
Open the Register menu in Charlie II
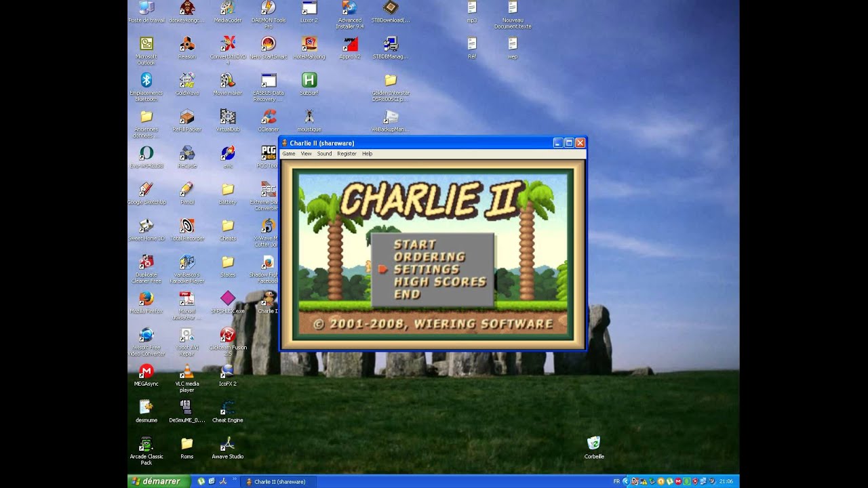[347, 154]
